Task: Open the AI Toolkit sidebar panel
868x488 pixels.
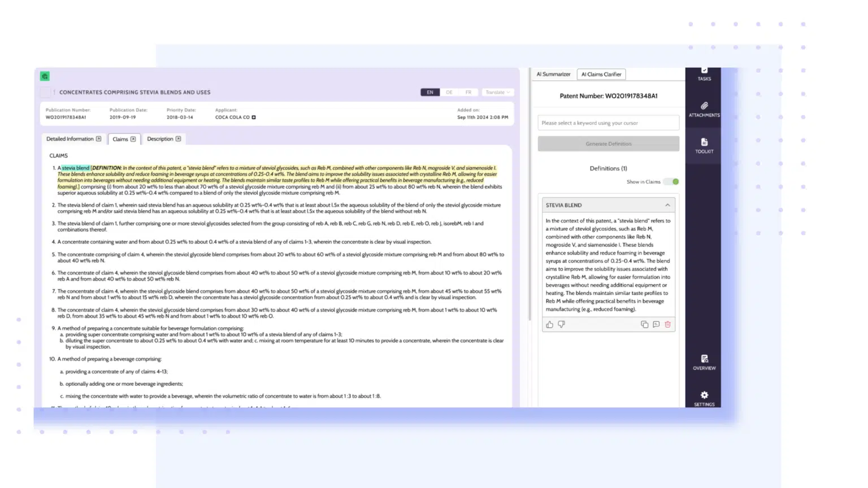Action: [704, 146]
